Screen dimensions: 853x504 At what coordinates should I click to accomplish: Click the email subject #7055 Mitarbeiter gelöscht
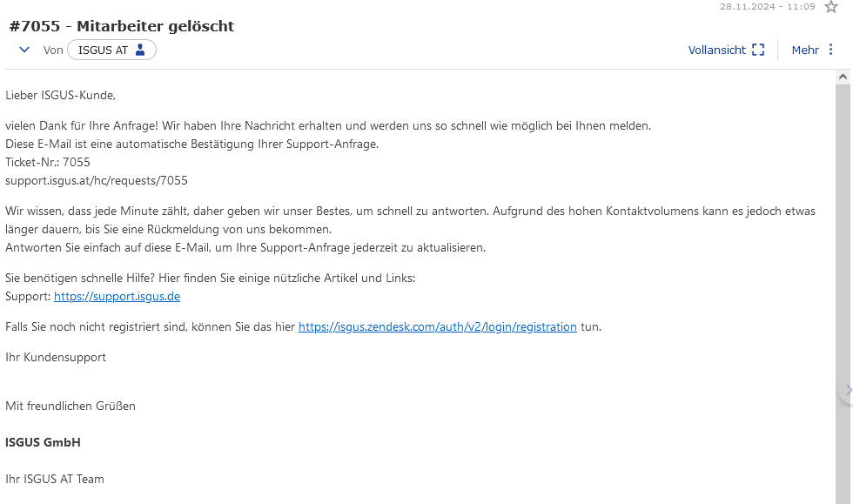(121, 26)
